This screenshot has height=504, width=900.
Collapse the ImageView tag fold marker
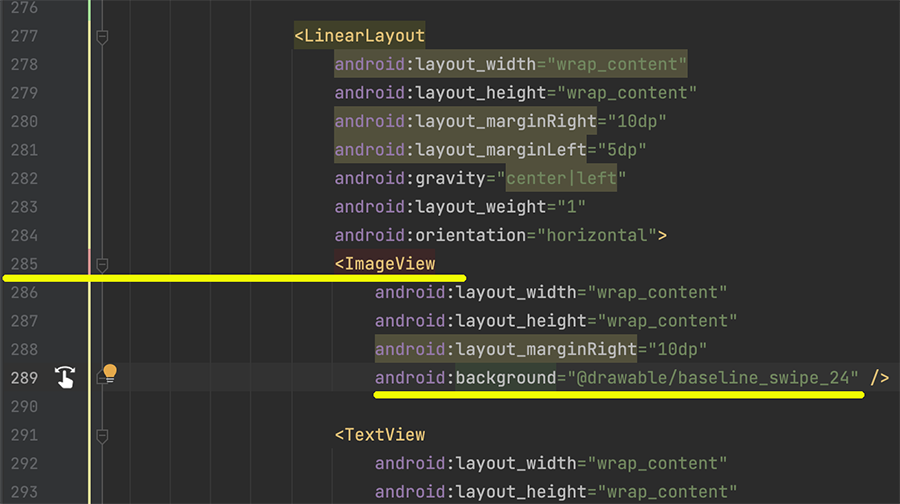(x=101, y=264)
